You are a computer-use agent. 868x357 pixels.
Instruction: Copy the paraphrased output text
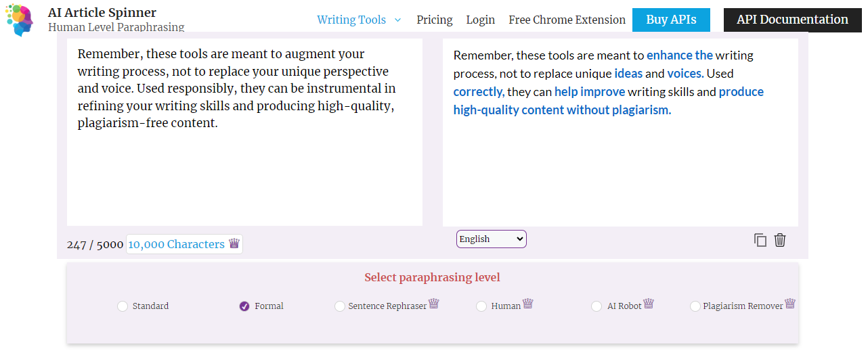click(x=760, y=240)
